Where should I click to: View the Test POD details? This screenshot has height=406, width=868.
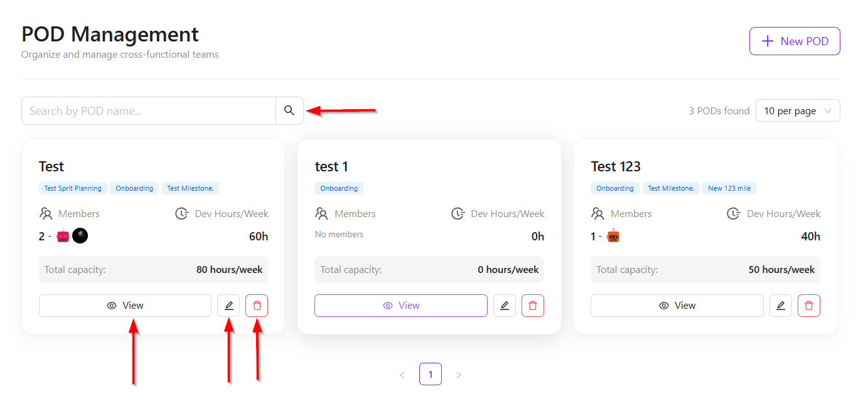click(x=125, y=306)
